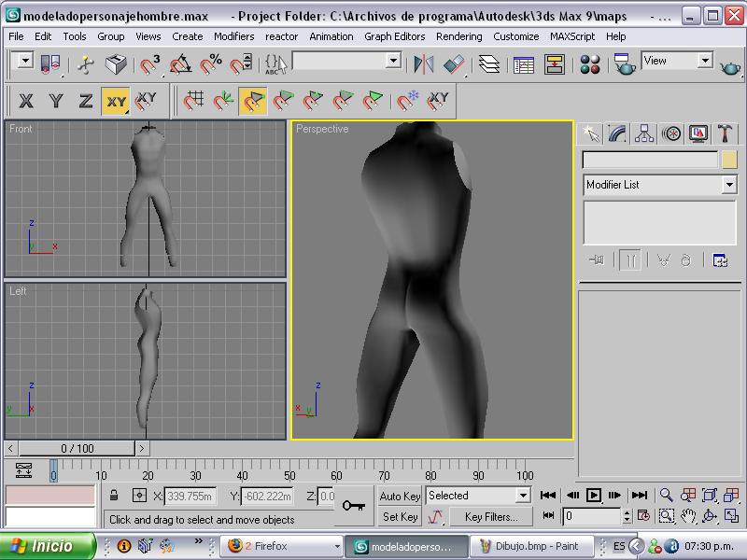The height and width of the screenshot is (560, 747).
Task: Click the highlighted Snap to Vertex icon
Action: coord(252,101)
